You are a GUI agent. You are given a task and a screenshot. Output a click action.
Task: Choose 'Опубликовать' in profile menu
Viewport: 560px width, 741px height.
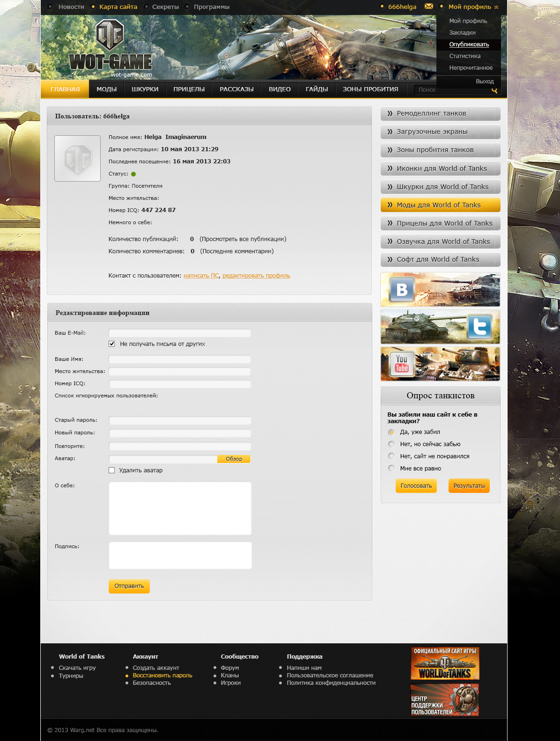tap(469, 44)
